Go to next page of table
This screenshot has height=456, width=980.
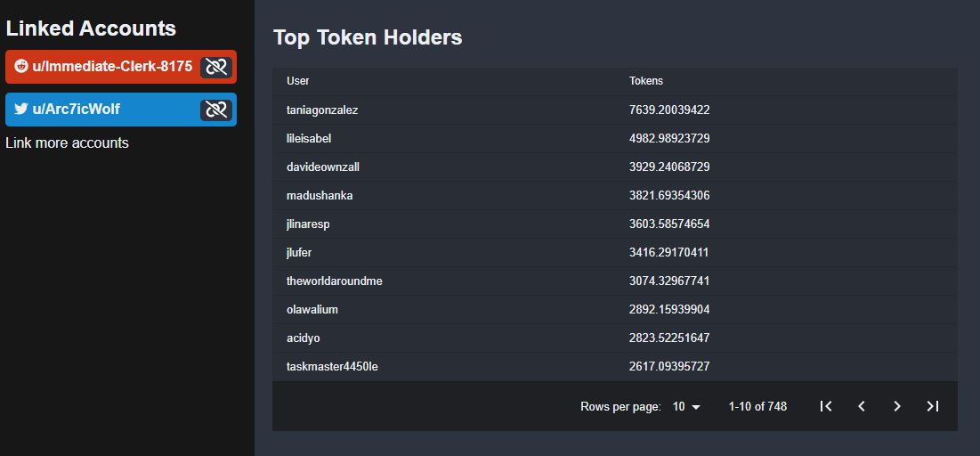pyautogui.click(x=897, y=407)
